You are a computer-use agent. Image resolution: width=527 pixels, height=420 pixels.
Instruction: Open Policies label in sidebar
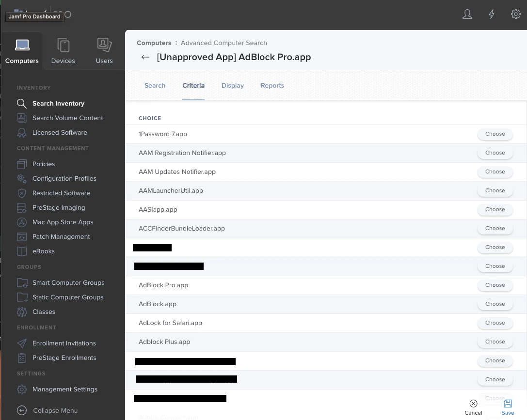coord(44,164)
